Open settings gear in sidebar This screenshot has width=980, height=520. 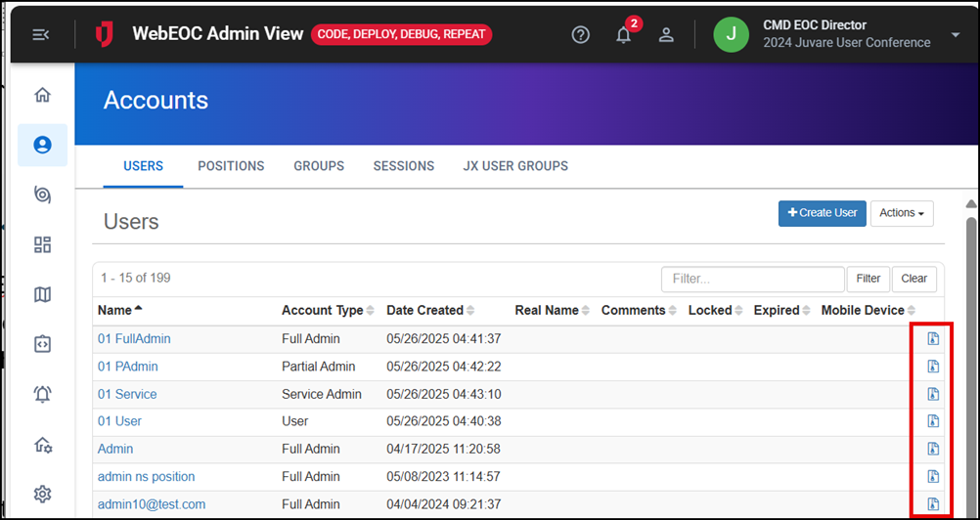click(42, 494)
